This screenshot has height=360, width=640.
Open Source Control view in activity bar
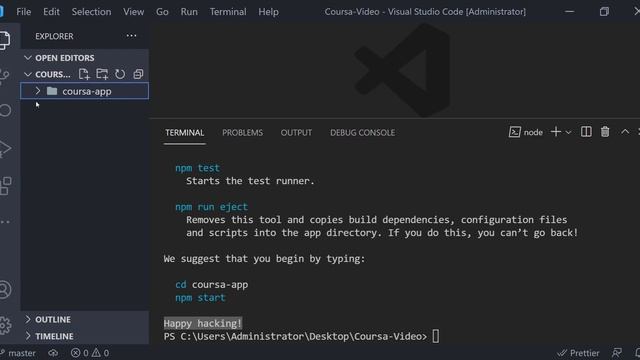tap(4, 76)
